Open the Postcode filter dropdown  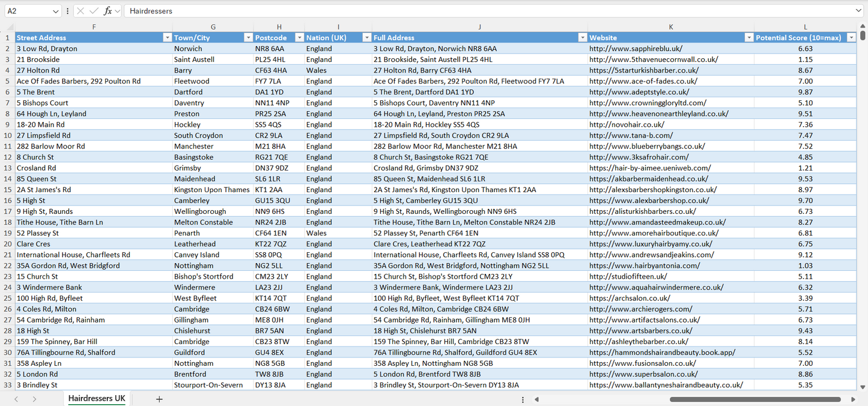tap(299, 37)
